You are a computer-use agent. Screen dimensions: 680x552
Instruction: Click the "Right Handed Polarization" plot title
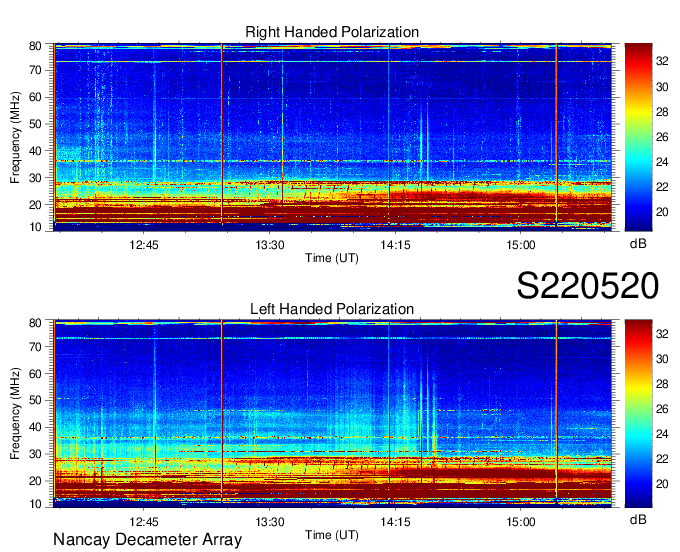point(332,32)
